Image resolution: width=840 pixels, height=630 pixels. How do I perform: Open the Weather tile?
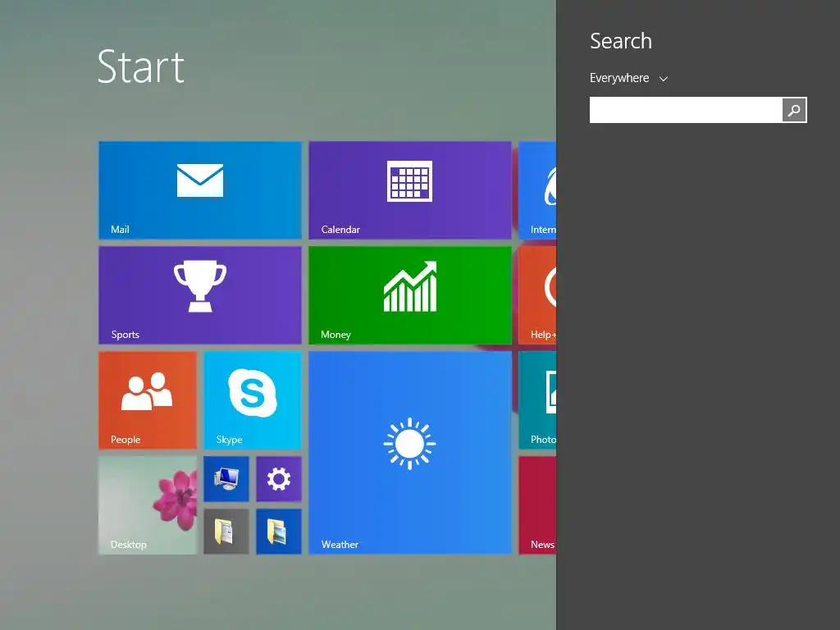pos(410,453)
